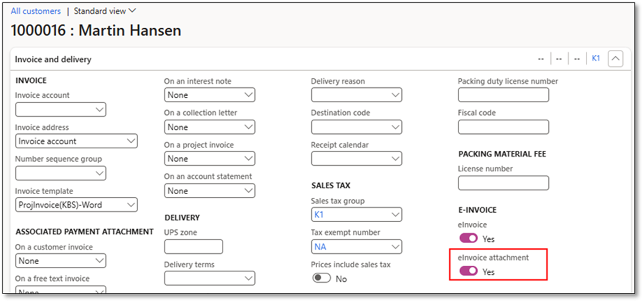Expand the Tax exempt number dropdown
This screenshot has width=644, height=302.
356,247
